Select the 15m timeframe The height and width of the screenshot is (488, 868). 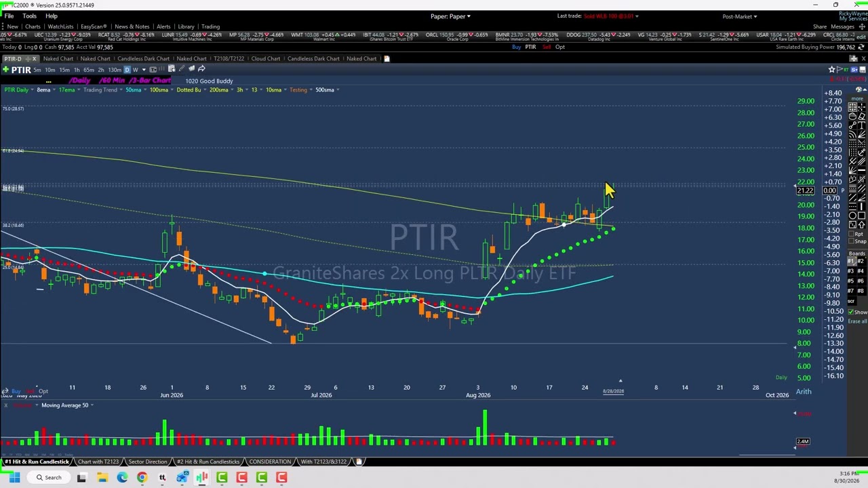(64, 70)
